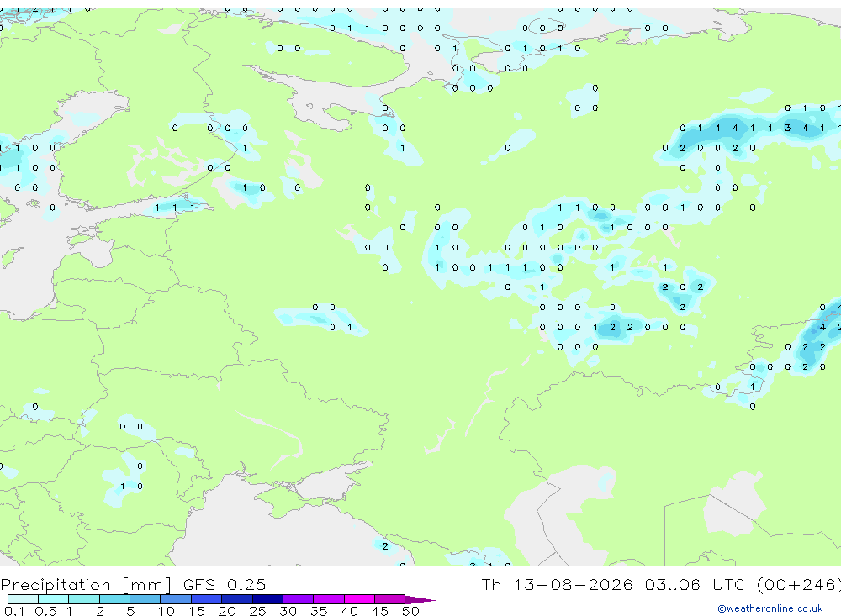The height and width of the screenshot is (616, 841).
Task: Click the legend label '0.1'
Action: pos(14,611)
